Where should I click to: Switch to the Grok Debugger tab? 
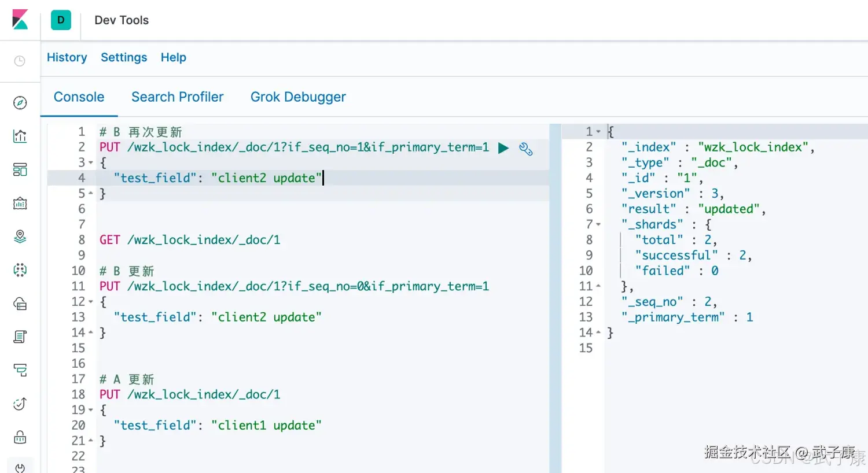pos(298,97)
